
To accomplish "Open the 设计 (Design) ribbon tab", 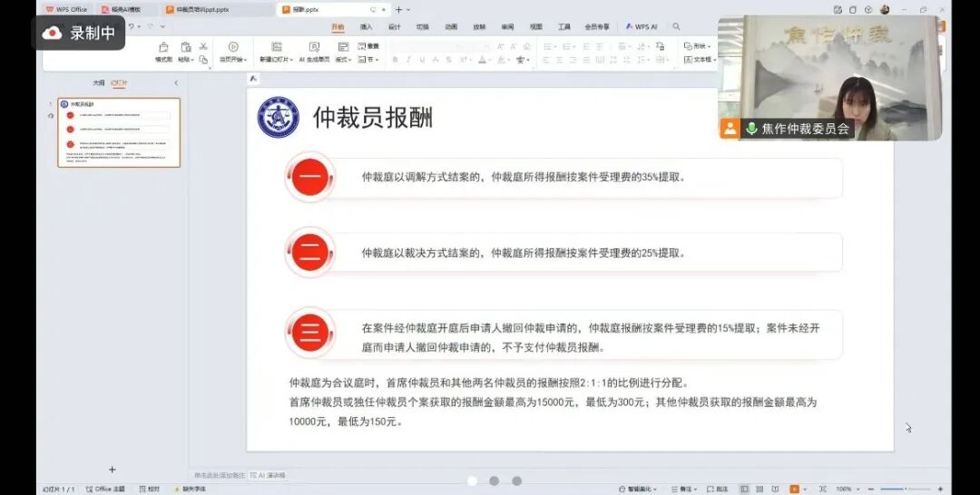I will click(395, 27).
